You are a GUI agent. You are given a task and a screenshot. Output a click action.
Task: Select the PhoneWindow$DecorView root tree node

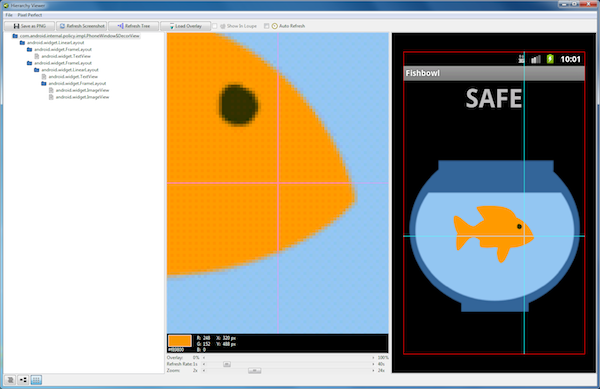click(76, 36)
